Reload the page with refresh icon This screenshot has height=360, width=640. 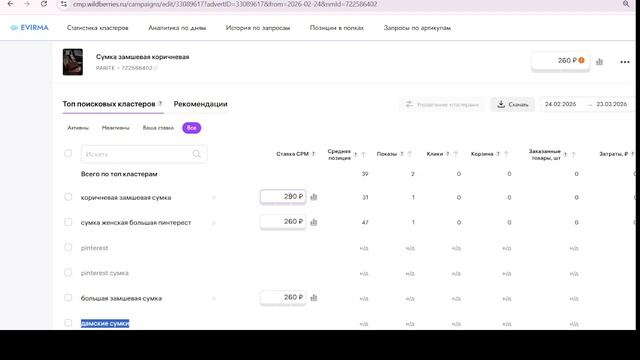point(44,4)
